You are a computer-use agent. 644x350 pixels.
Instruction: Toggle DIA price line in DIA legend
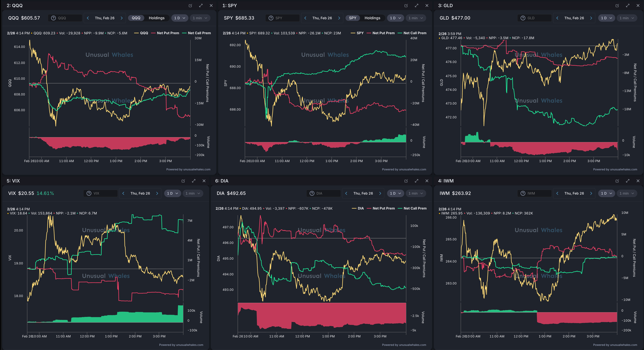tap(360, 208)
